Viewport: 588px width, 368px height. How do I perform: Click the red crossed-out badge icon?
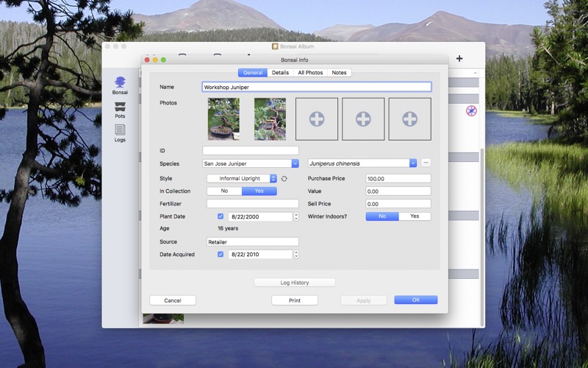click(x=471, y=111)
